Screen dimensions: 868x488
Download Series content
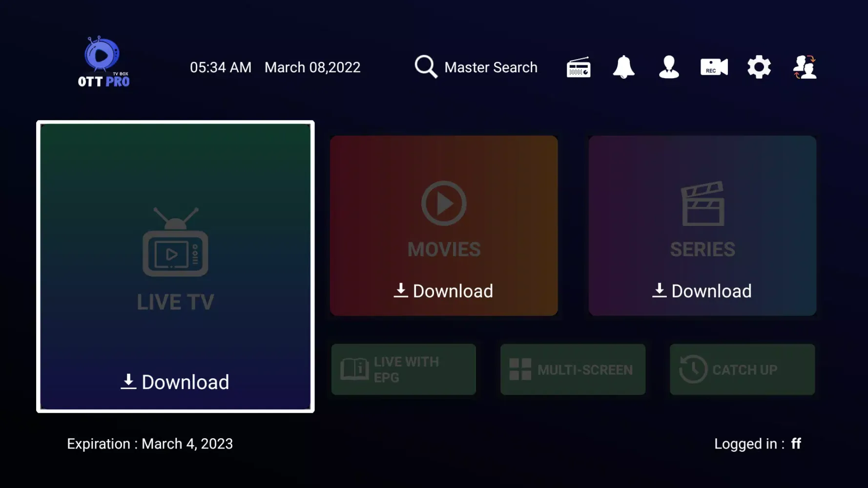702,291
